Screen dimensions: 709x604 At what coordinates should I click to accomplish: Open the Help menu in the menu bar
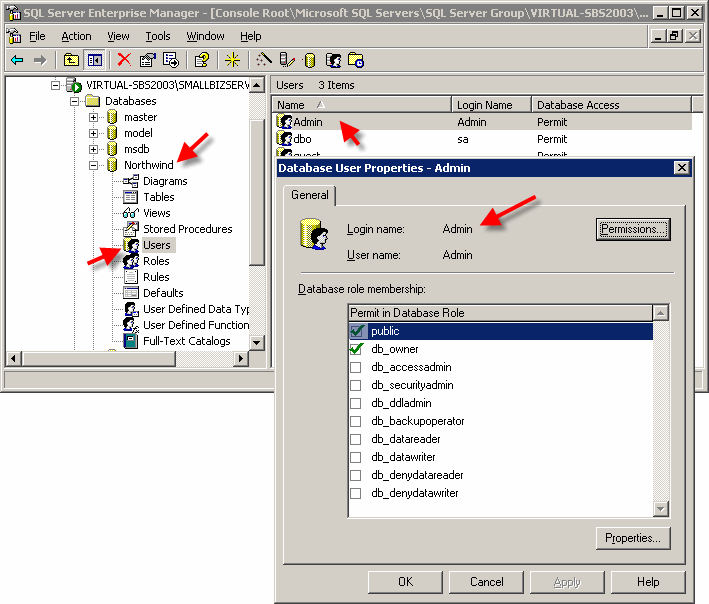(251, 36)
